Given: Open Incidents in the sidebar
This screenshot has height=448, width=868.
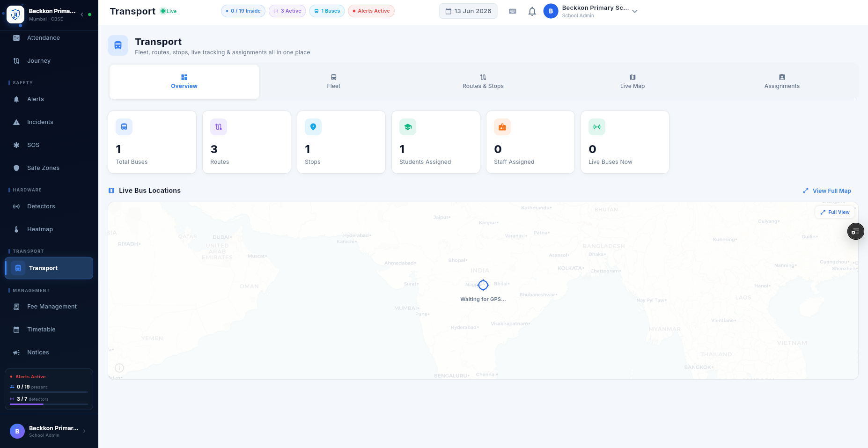Looking at the screenshot, I should pyautogui.click(x=49, y=122).
